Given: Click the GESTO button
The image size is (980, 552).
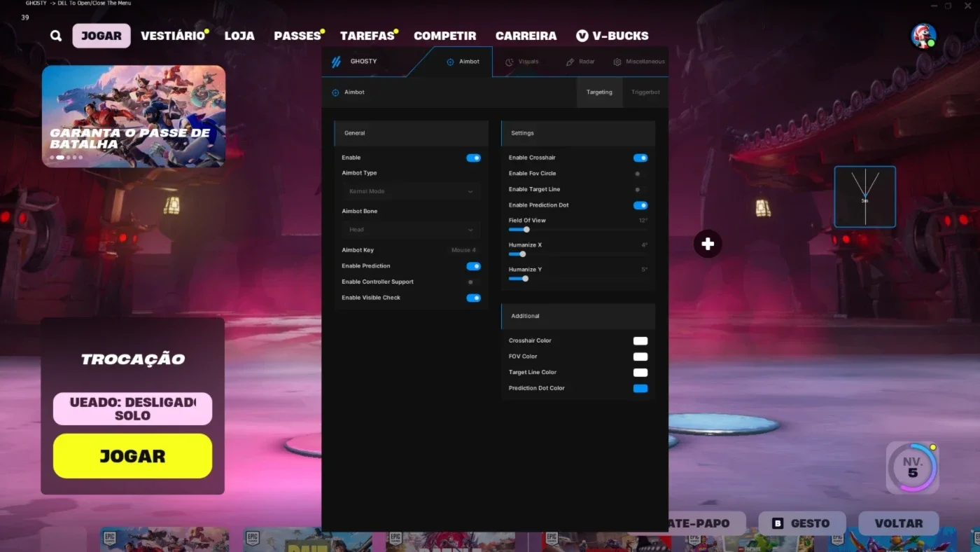Looking at the screenshot, I should 802,523.
